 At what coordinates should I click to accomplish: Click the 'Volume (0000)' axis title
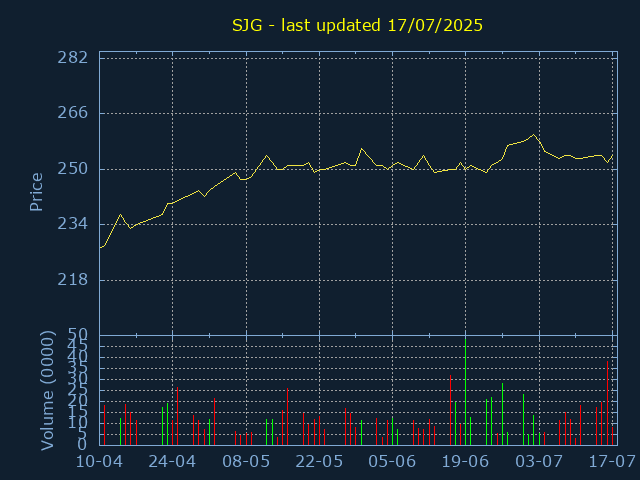pyautogui.click(x=47, y=390)
